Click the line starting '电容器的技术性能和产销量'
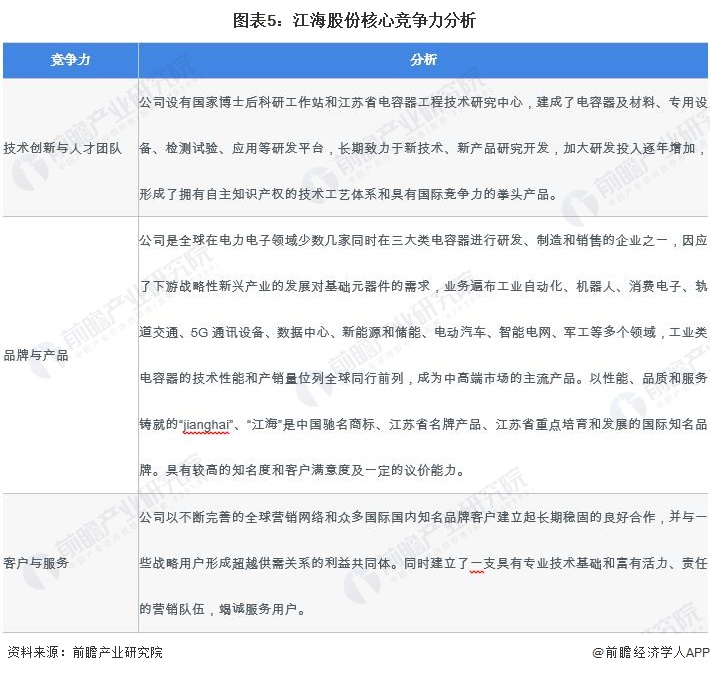This screenshot has width=710, height=673. (x=423, y=378)
